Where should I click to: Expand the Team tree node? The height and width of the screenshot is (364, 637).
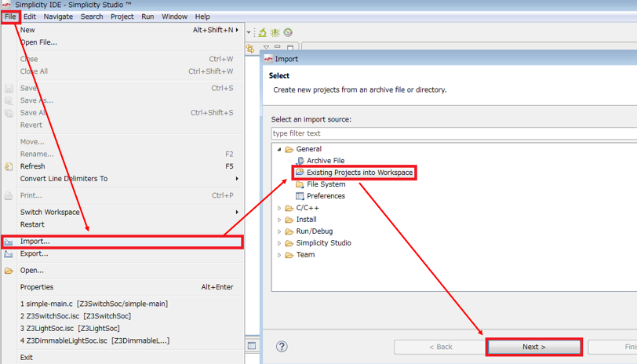point(279,255)
